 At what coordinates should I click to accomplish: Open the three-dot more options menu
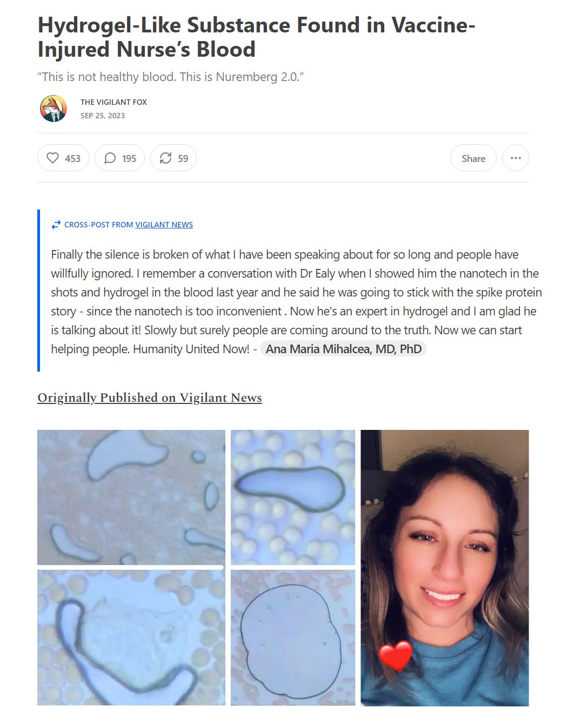(516, 158)
